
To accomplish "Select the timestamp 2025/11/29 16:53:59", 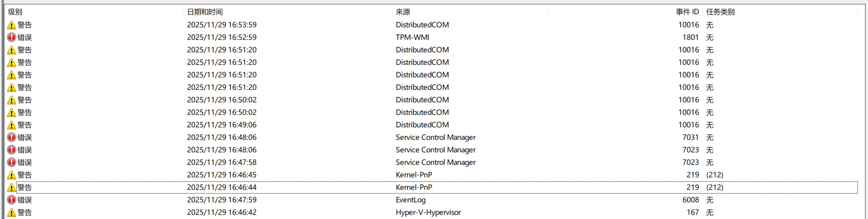I will pos(222,25).
